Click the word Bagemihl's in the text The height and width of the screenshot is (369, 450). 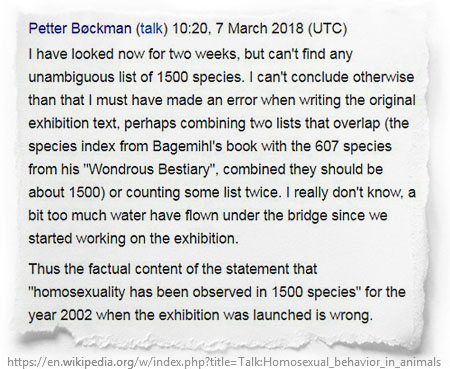[x=188, y=146]
